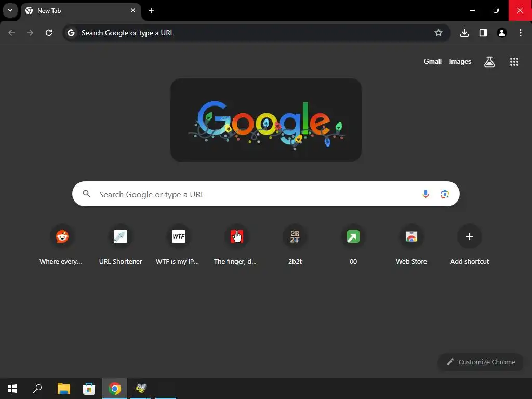Open Microsoft Store from taskbar
This screenshot has height=399, width=532.
(x=89, y=389)
